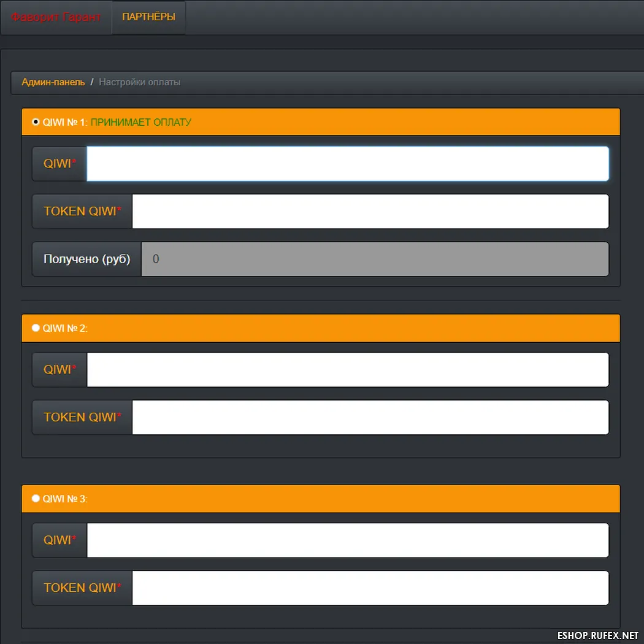Focus the QIWI number field in wallet 1
644x644 pixels.
click(x=347, y=164)
